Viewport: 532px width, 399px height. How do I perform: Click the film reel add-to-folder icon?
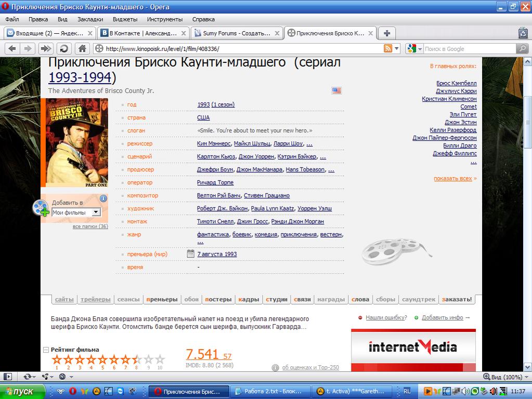pos(41,208)
